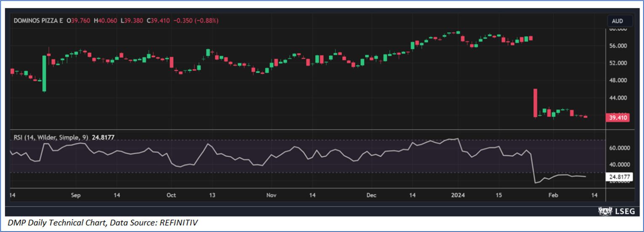Click the 48.000 price axis label
The height and width of the screenshot is (232, 644).
(618, 80)
